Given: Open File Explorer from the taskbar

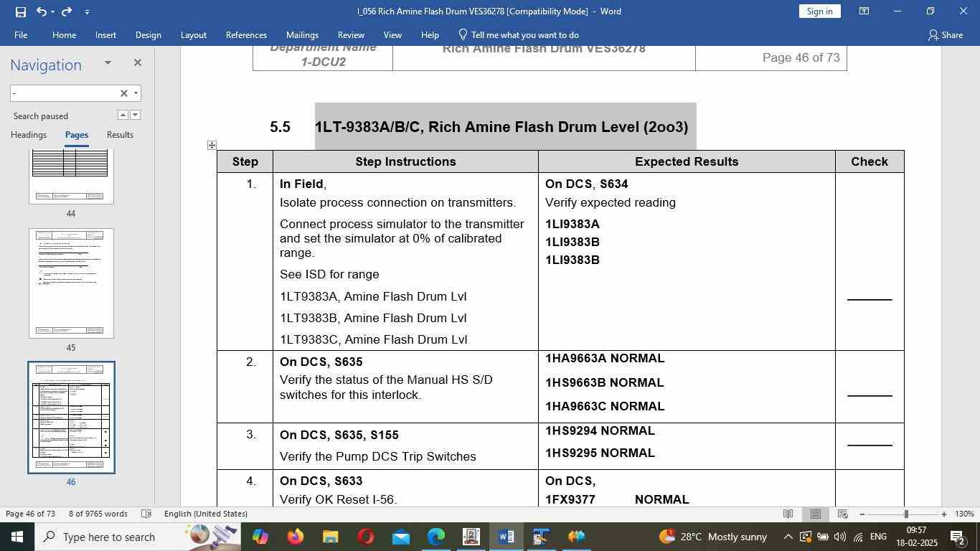Looking at the screenshot, I should click(x=330, y=537).
